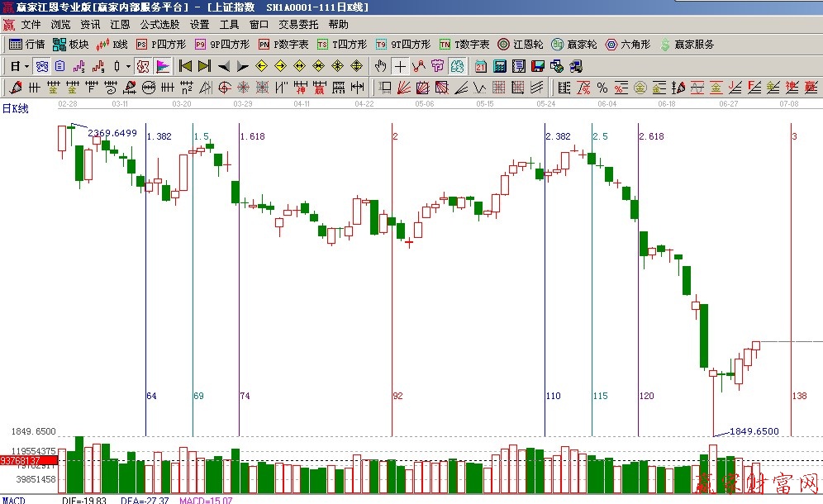Select the hand pan tool
The width and height of the screenshot is (823, 504).
[x=380, y=66]
